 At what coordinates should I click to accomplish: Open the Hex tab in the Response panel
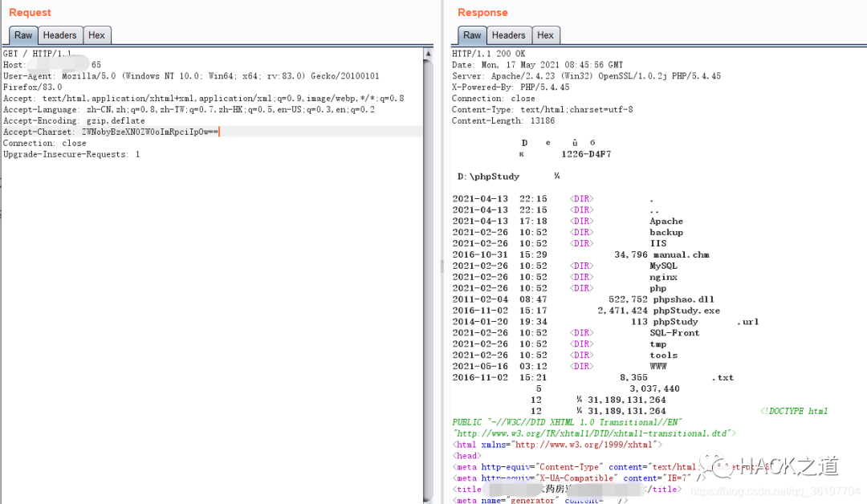coord(546,35)
